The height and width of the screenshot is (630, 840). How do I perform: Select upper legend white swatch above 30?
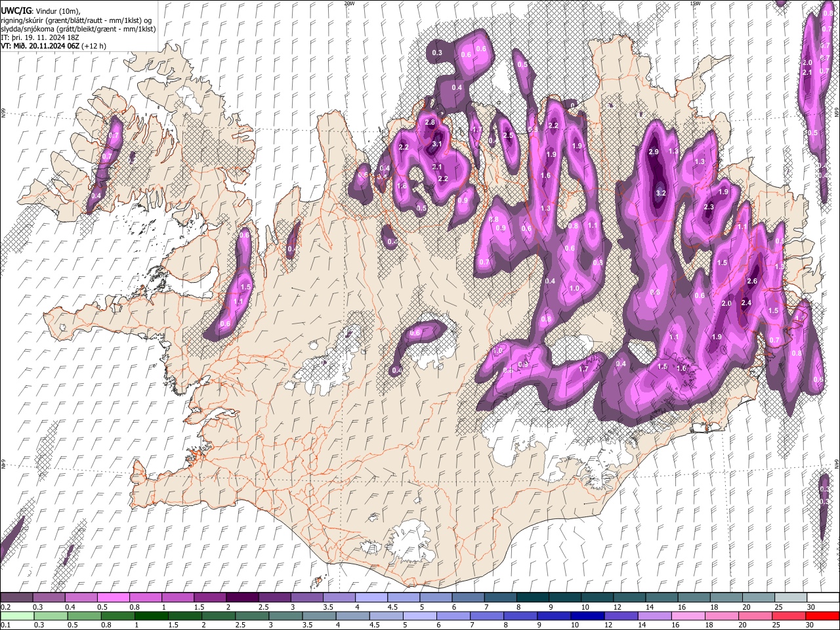tap(823, 598)
